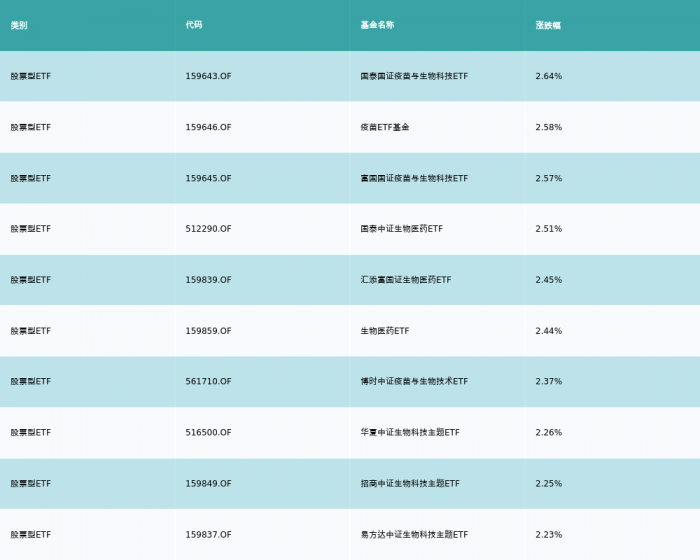Click the 代码 column header
This screenshot has height=560, width=700.
194,25
